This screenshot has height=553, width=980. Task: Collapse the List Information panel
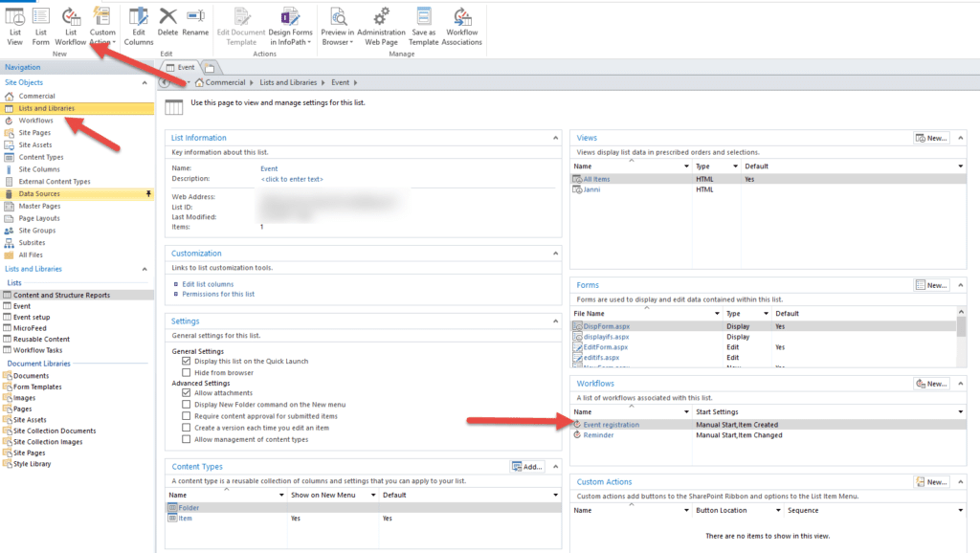[555, 138]
